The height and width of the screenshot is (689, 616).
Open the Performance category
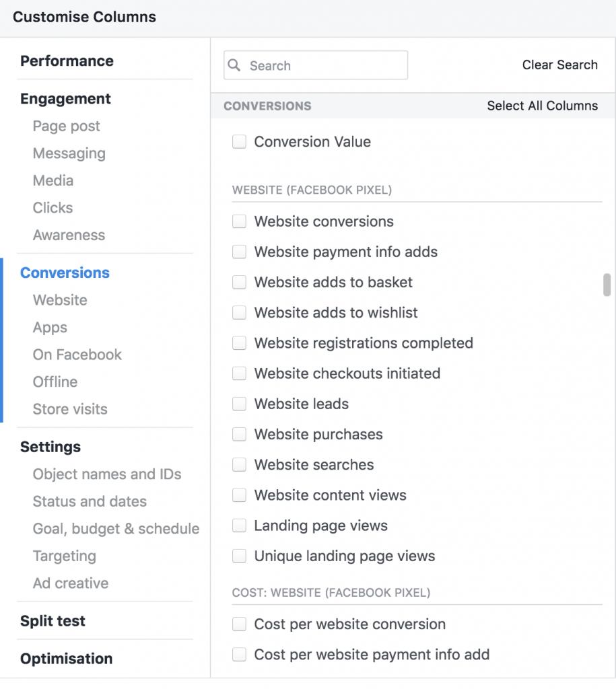pos(67,61)
